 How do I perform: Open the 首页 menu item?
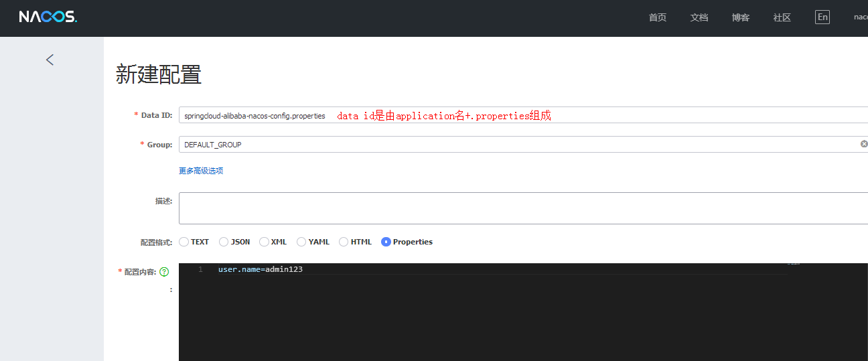point(658,18)
